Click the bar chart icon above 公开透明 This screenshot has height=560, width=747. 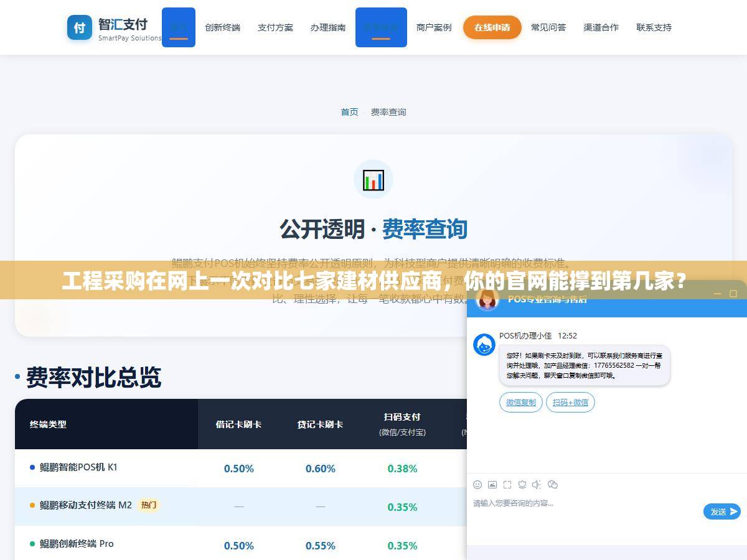pos(374,179)
